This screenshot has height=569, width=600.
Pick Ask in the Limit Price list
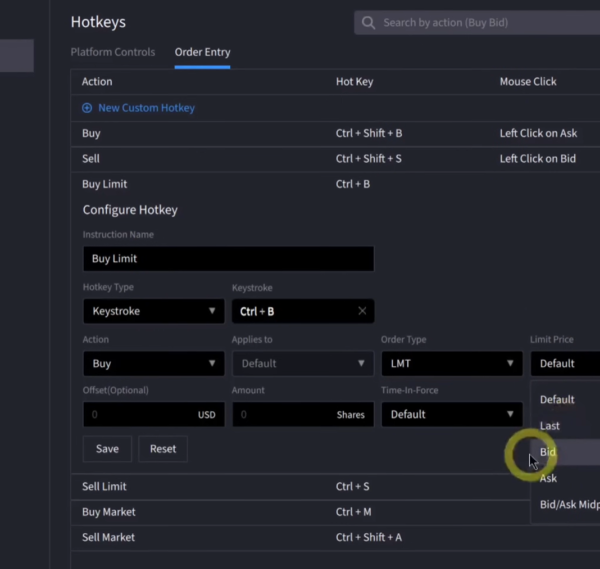(x=549, y=478)
